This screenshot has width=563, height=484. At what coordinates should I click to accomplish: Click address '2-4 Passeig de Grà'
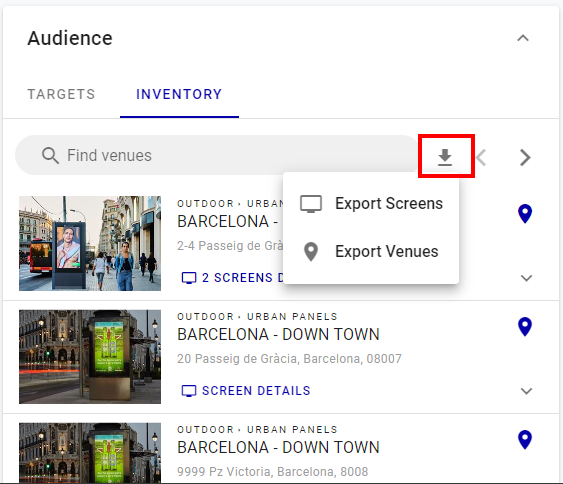coord(230,246)
